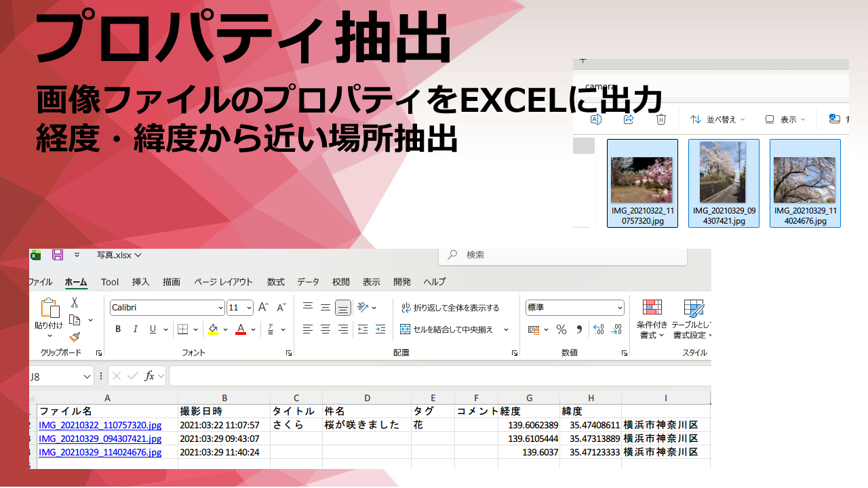This screenshot has height=488, width=868.
Task: Click the Delete trash icon in Explorer
Action: (661, 119)
